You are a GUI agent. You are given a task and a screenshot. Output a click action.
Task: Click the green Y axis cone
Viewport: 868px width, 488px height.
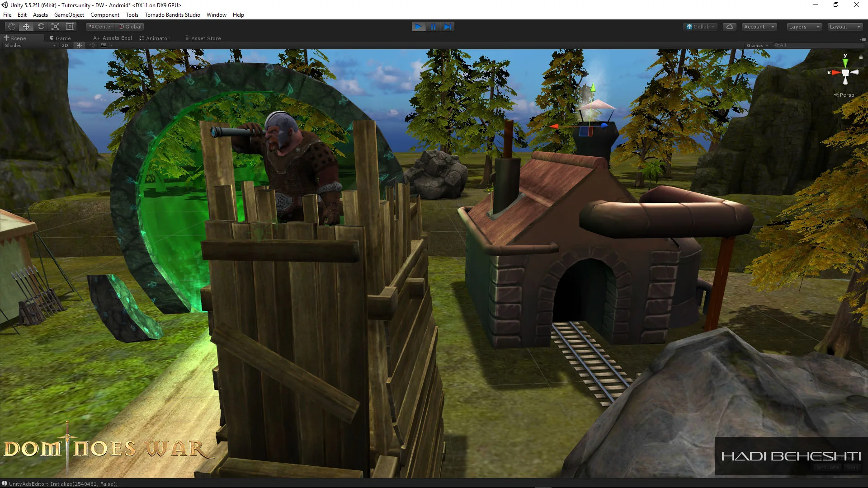click(845, 63)
